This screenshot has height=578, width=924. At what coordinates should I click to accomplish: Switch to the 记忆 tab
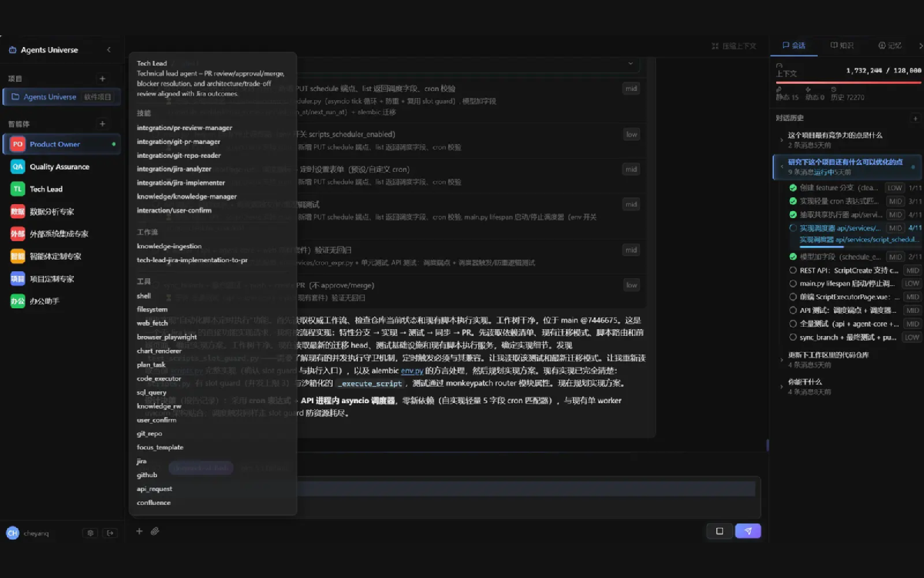pos(889,45)
